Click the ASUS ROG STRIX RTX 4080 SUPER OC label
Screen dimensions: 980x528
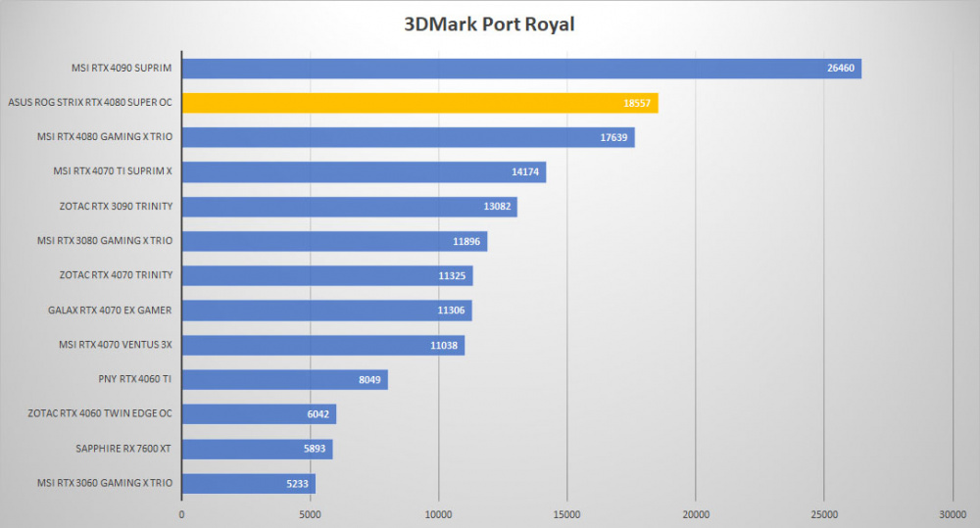coord(90,102)
